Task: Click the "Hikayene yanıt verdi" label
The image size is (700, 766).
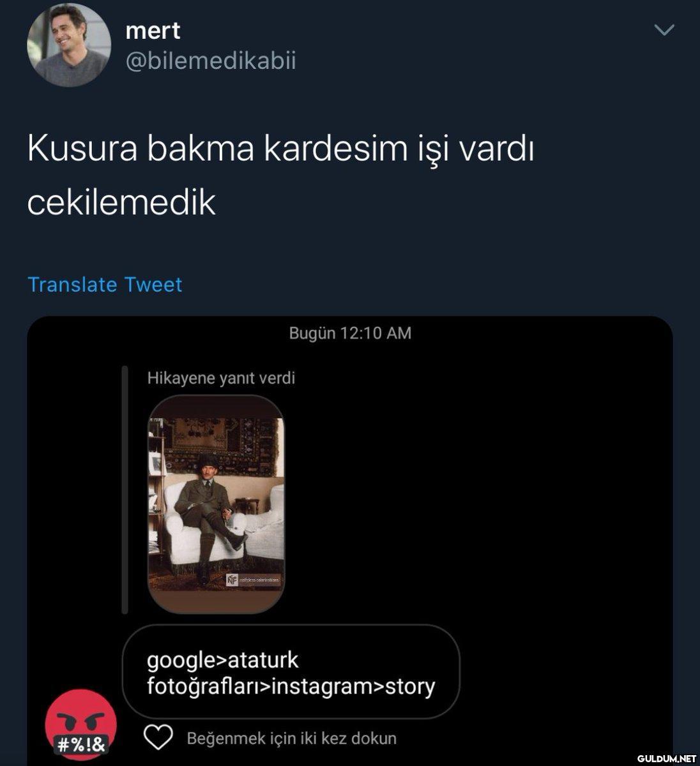Action: [221, 378]
